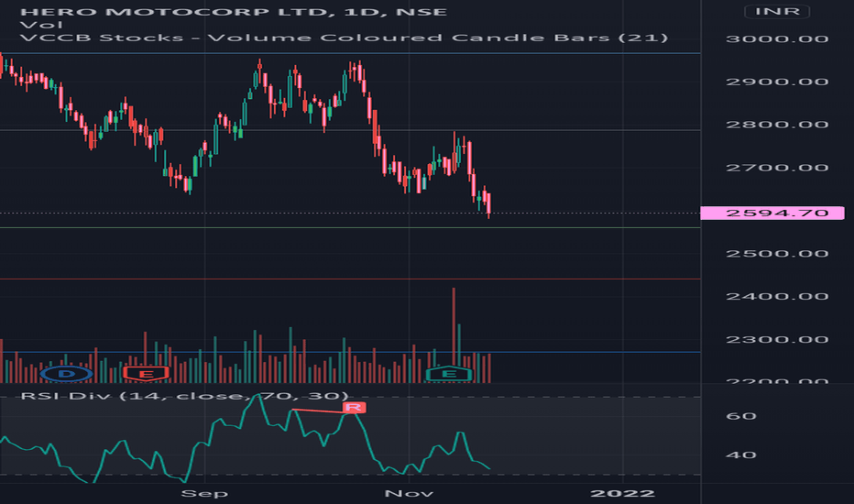This screenshot has width=854, height=504.
Task: Open the HERO MOTOCORP LTD symbol title
Action: (233, 11)
